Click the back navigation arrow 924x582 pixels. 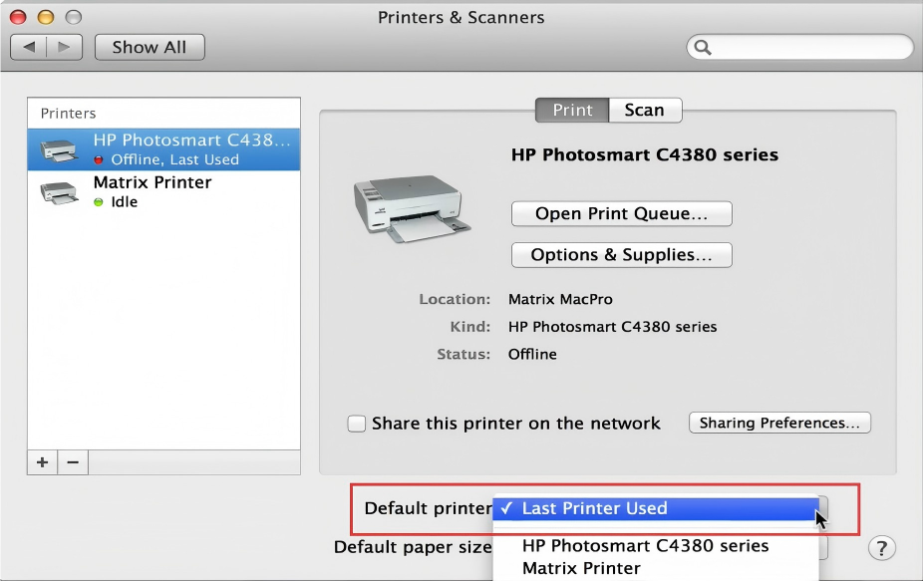[x=29, y=47]
